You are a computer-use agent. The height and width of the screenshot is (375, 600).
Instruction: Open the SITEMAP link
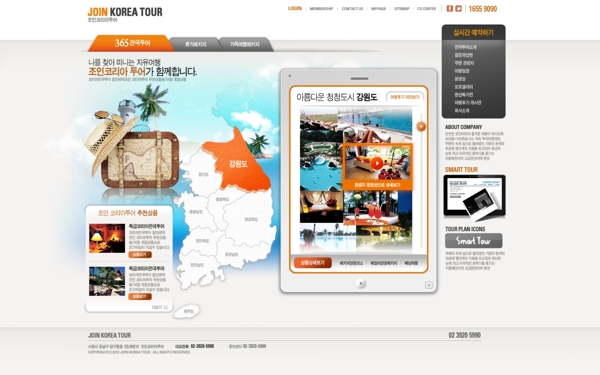tap(402, 9)
